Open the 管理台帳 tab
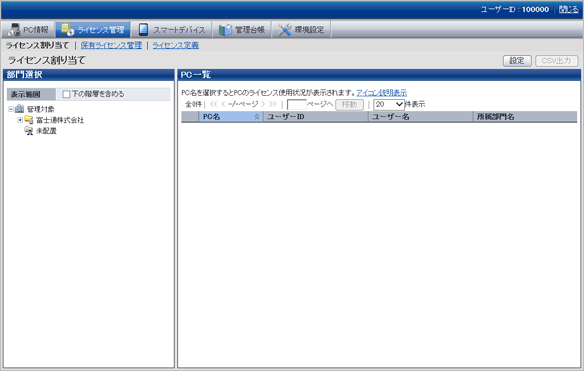Viewport: 584px width, 371px height. pos(242,29)
